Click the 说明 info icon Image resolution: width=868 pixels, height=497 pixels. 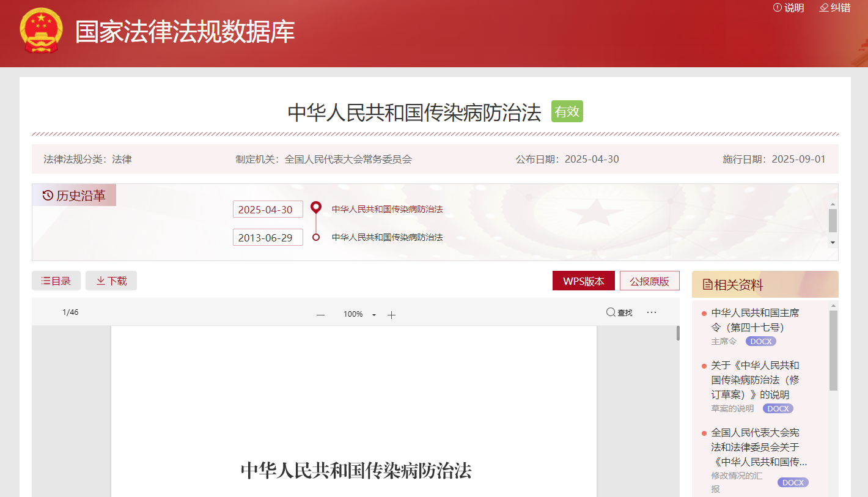(x=778, y=8)
